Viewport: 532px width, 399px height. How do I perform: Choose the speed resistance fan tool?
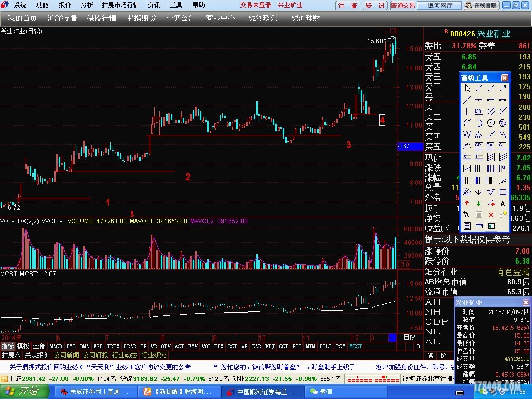(503, 180)
